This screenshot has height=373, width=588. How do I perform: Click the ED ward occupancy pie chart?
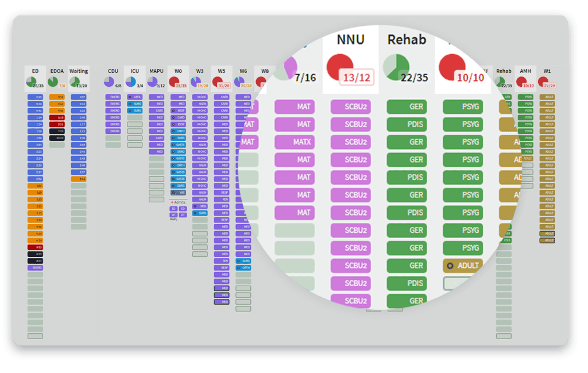click(x=31, y=82)
